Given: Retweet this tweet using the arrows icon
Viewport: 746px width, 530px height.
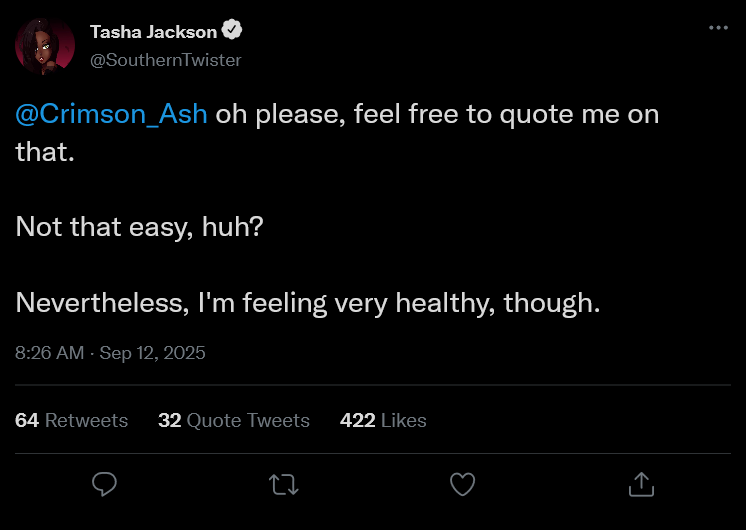Looking at the screenshot, I should [x=284, y=485].
